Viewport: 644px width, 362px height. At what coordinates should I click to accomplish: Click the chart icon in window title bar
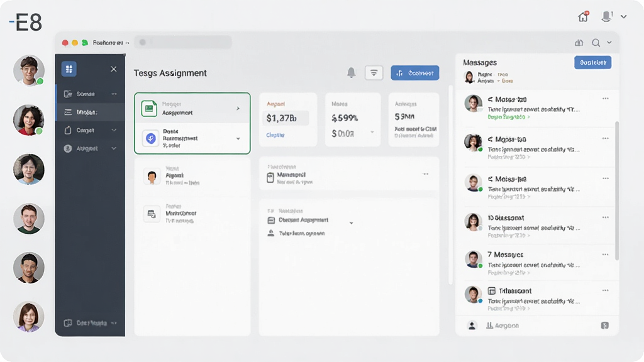point(579,43)
